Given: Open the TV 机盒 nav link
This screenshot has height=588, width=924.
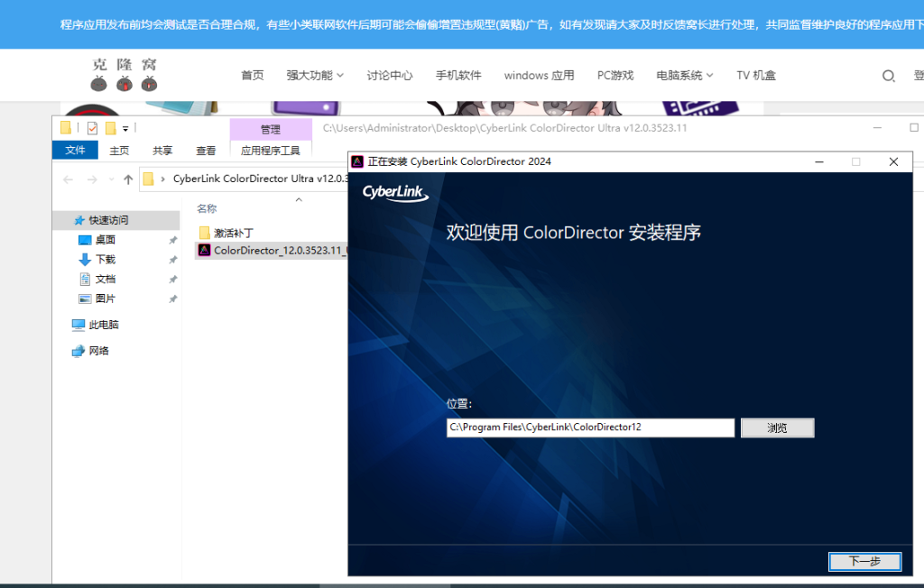Looking at the screenshot, I should tap(756, 76).
